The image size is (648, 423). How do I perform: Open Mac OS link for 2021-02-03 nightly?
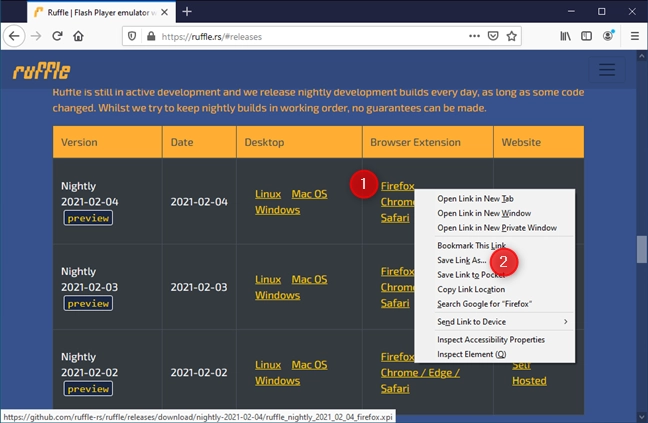[x=309, y=279]
